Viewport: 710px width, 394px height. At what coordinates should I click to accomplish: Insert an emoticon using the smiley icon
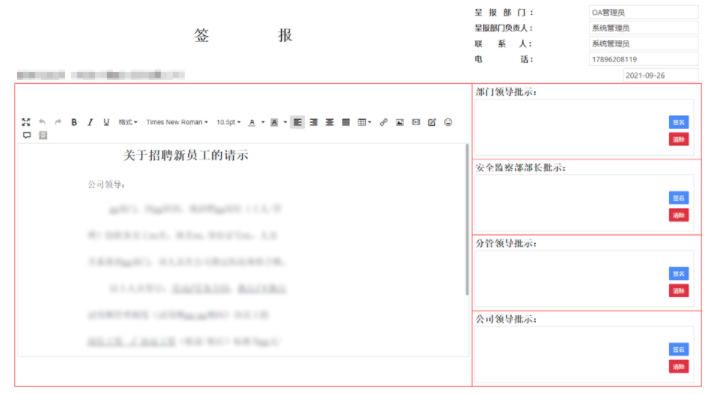448,122
